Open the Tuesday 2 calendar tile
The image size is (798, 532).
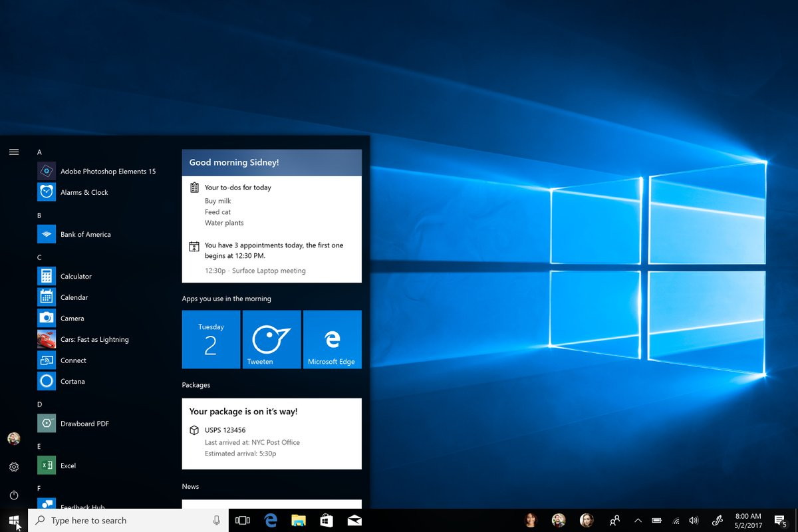(x=211, y=339)
